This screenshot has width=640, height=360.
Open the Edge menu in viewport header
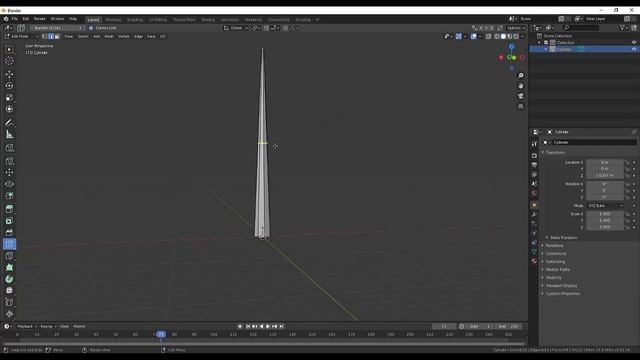click(x=138, y=36)
